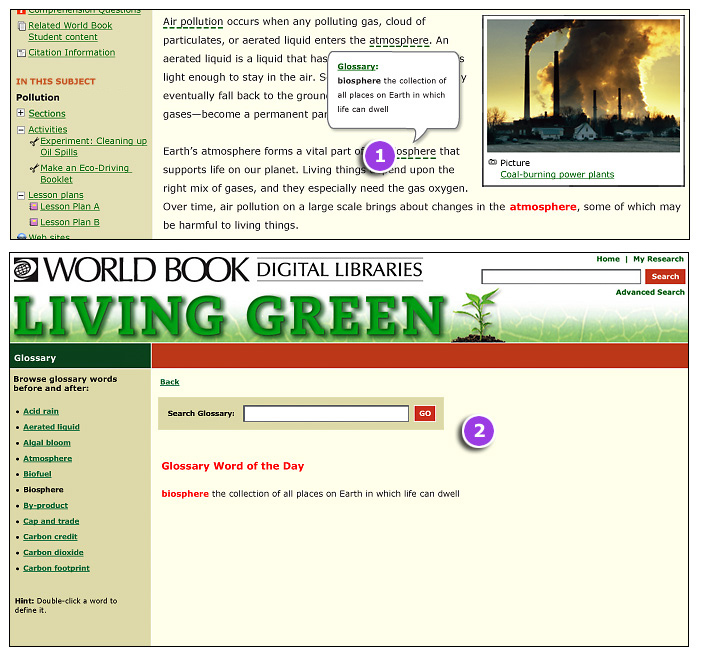The height and width of the screenshot is (655, 710).
Task: Click the red biosphere word of the day
Action: click(x=185, y=494)
